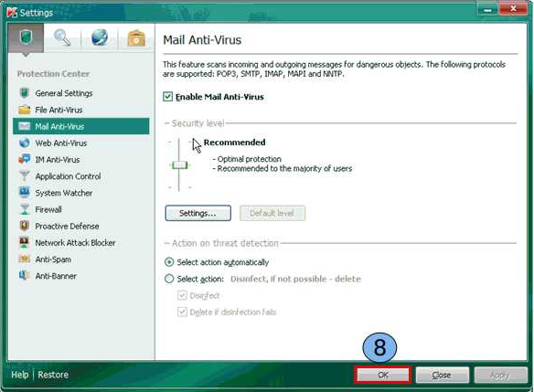The image size is (534, 392).
Task: Open the Help link
Action: 20,375
